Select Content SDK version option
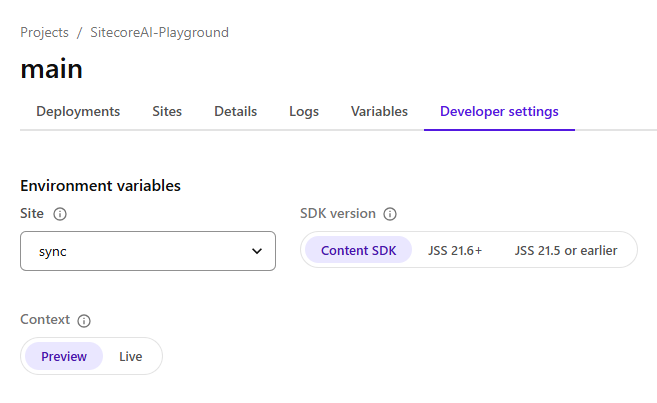The width and height of the screenshot is (657, 403). click(x=358, y=250)
